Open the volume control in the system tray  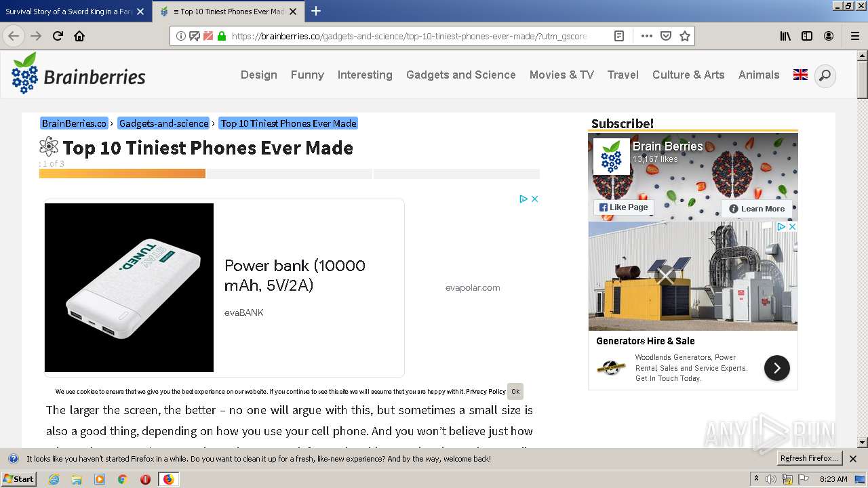tap(771, 479)
